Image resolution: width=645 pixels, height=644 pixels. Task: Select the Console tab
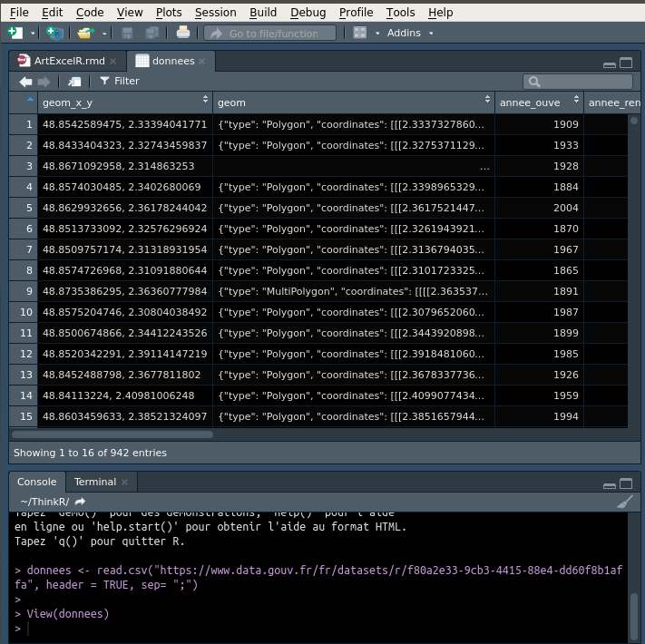coord(36,482)
